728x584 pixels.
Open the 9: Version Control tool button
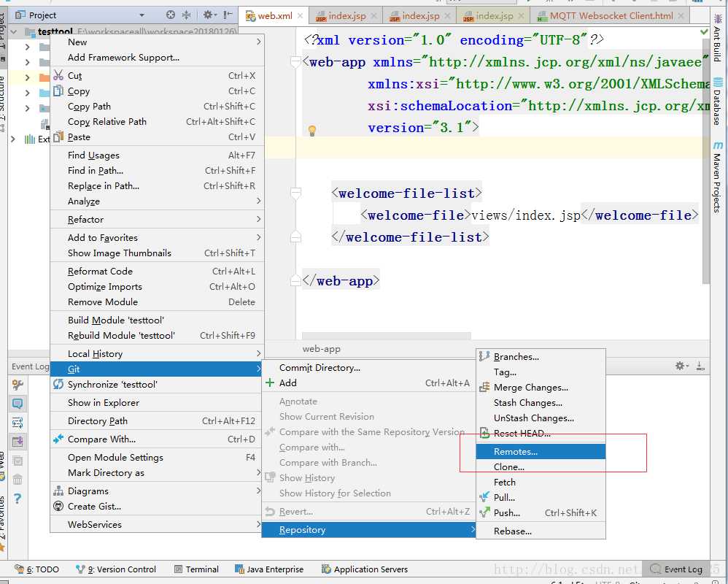pos(116,569)
